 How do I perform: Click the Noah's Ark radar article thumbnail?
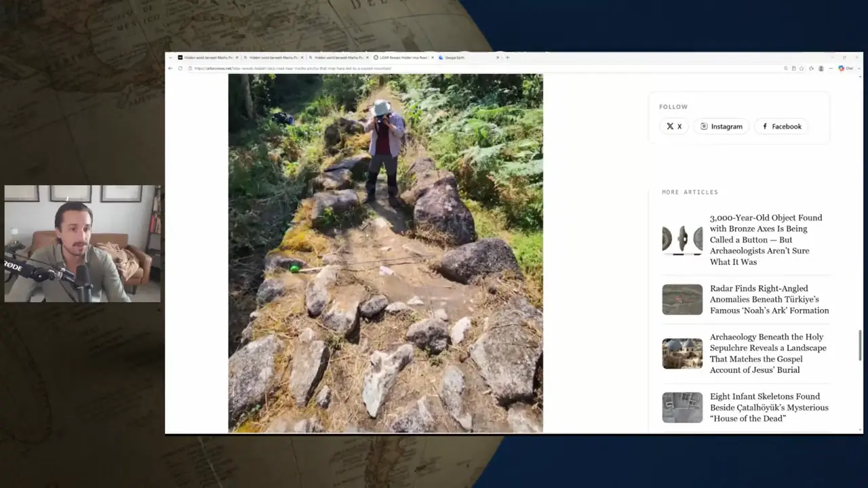tap(682, 299)
